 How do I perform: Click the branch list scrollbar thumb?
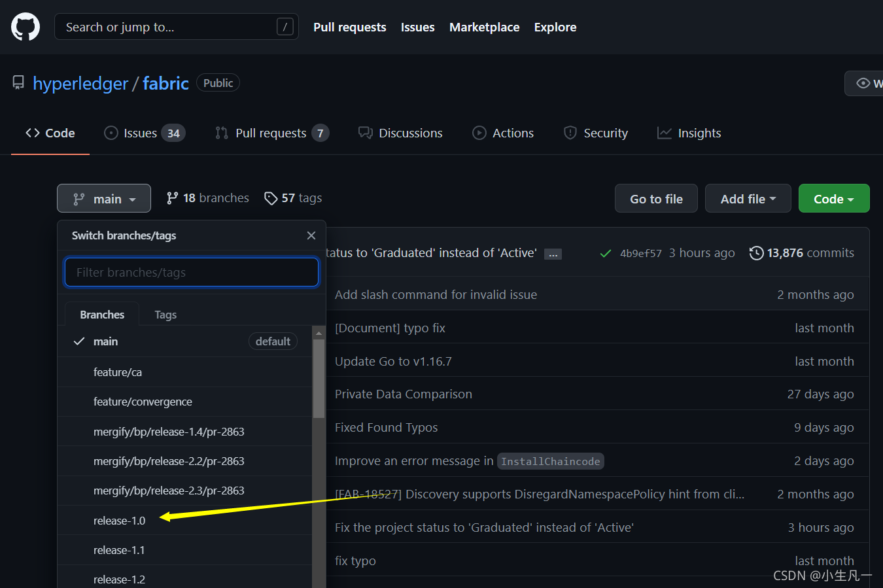pos(319,378)
